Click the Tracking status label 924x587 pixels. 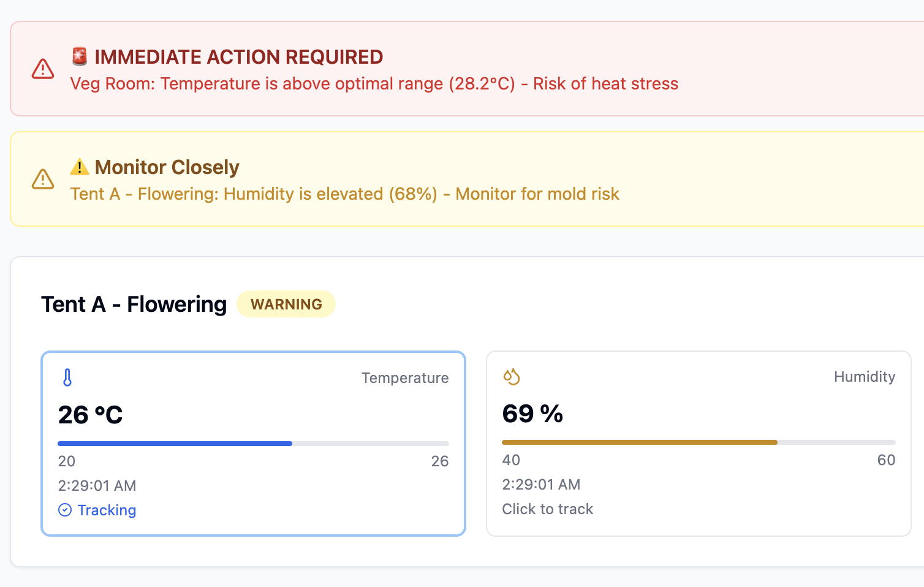click(x=107, y=510)
